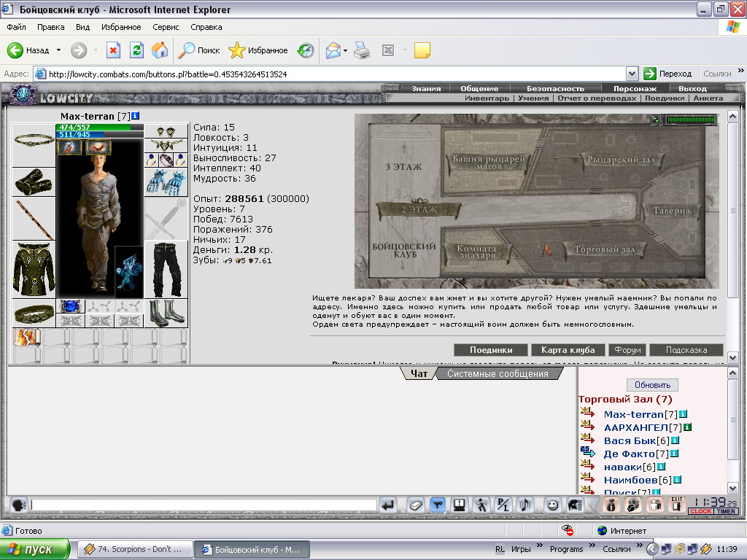The height and width of the screenshot is (560, 747).
Task: Click the chat message input field
Action: tap(204, 505)
